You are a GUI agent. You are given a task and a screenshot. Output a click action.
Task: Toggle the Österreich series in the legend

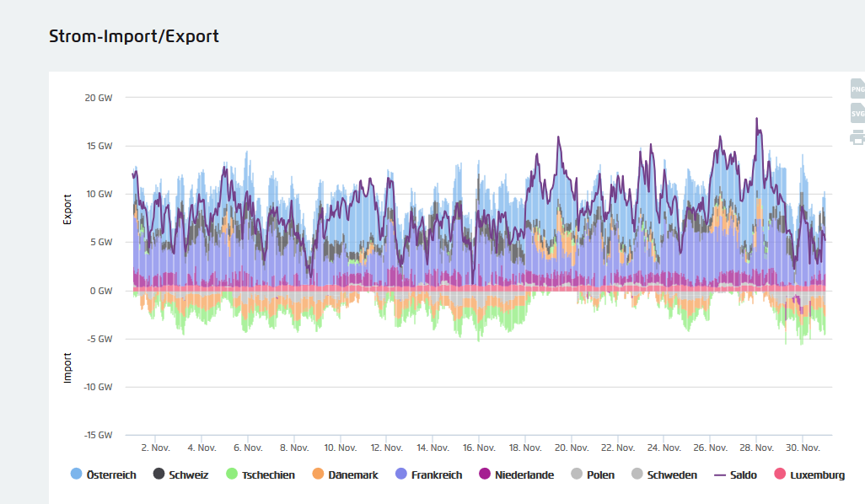click(x=111, y=475)
